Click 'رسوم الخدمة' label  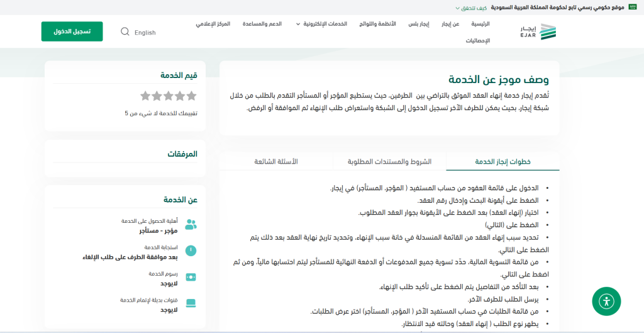(x=163, y=273)
